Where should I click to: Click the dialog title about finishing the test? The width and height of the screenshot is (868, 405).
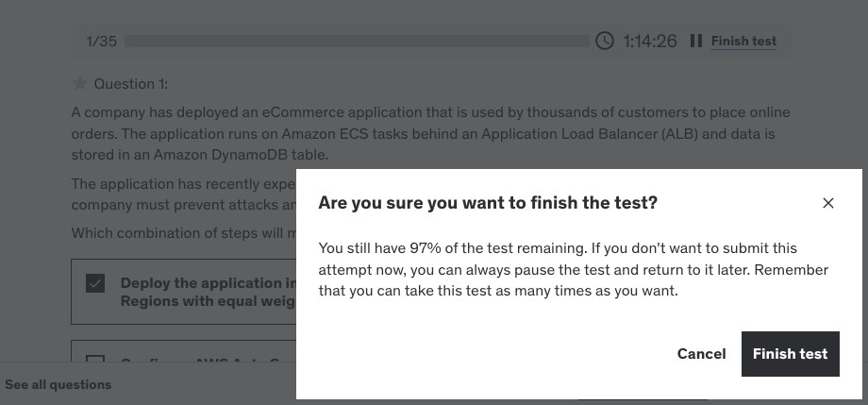tap(488, 203)
